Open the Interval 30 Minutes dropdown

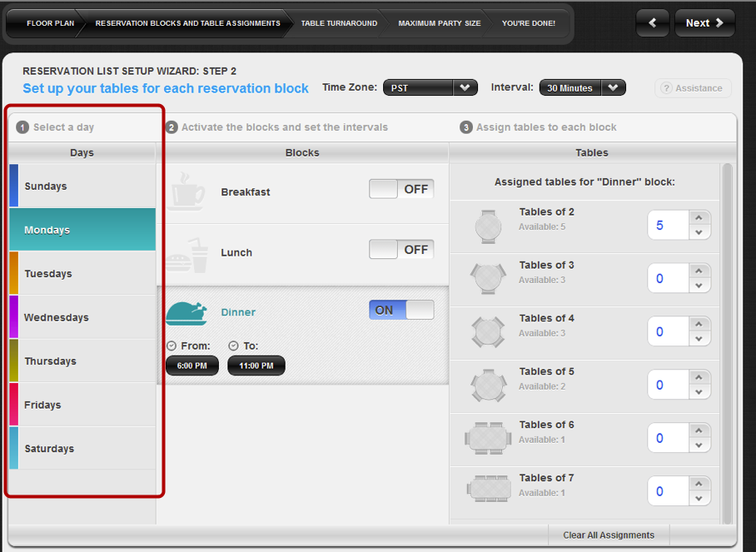(x=583, y=87)
